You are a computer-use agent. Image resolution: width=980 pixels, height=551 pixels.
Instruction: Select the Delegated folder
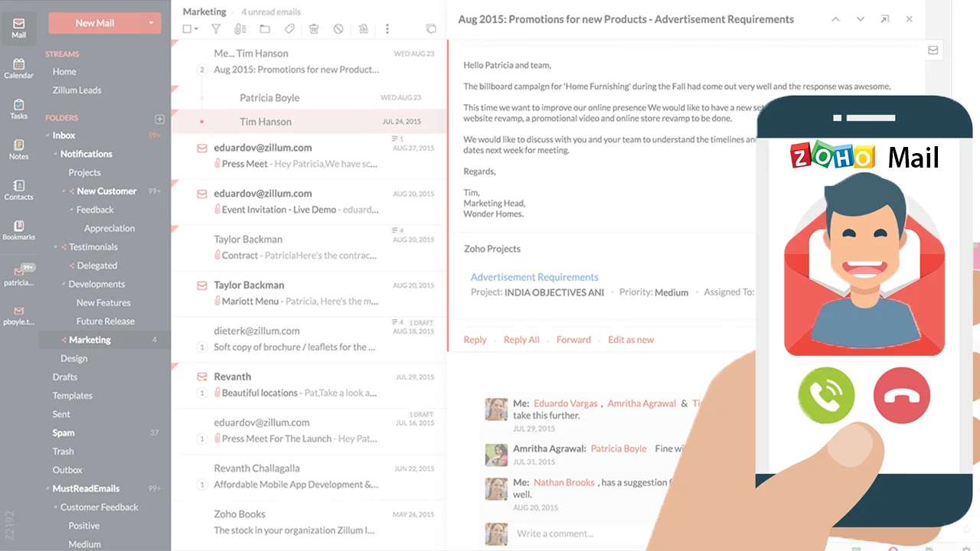[x=96, y=266]
